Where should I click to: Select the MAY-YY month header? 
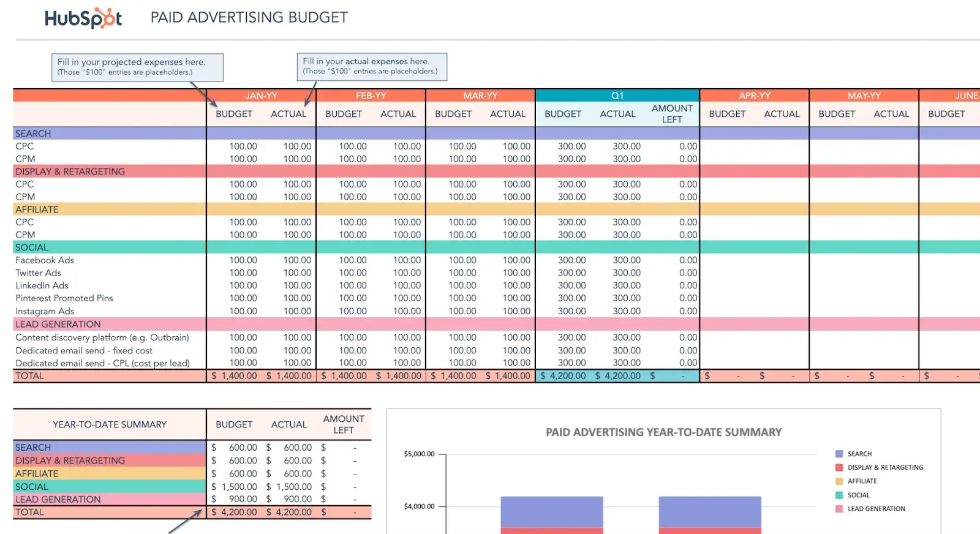click(x=864, y=96)
